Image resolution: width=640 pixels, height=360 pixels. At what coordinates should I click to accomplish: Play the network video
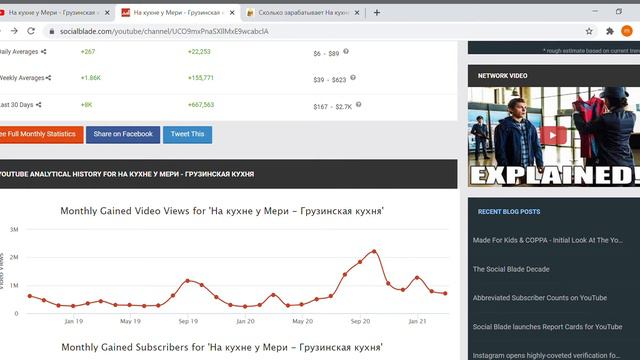pyautogui.click(x=553, y=136)
